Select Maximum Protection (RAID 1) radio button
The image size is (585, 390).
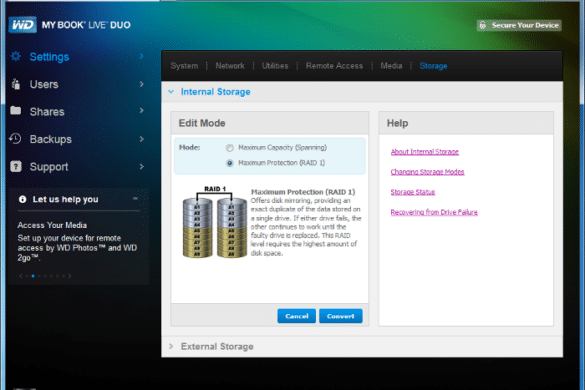(230, 163)
